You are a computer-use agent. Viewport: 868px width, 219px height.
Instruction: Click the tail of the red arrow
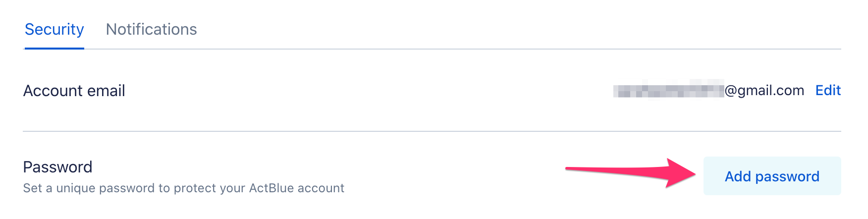[x=575, y=169]
